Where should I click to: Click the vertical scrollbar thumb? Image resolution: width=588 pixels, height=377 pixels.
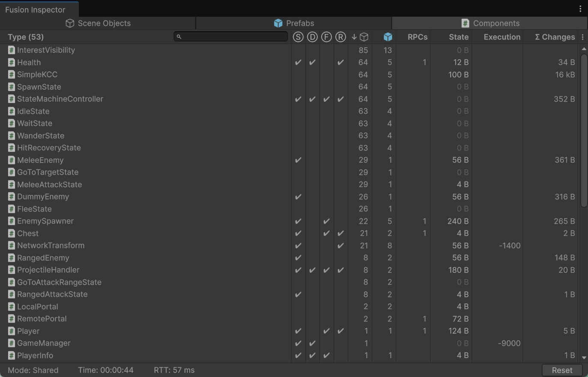(x=584, y=129)
